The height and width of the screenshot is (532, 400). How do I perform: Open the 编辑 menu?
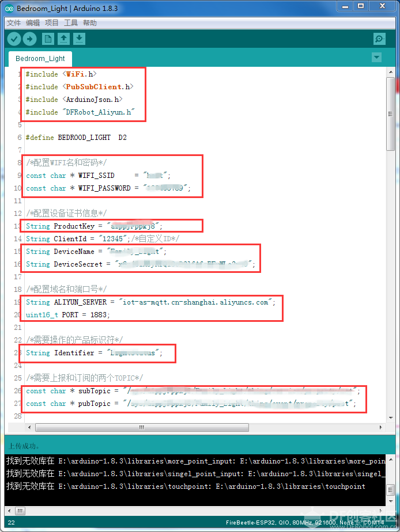(33, 22)
